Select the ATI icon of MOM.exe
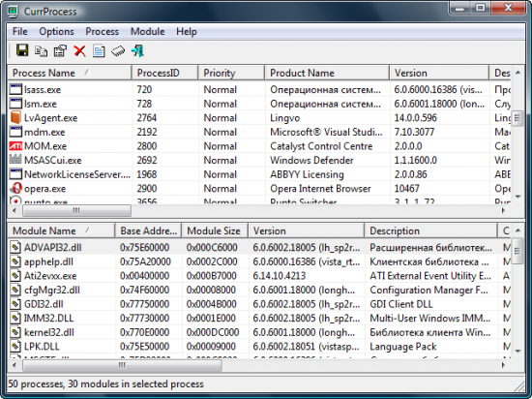Screen dimensions: 532x399 pos(15,146)
